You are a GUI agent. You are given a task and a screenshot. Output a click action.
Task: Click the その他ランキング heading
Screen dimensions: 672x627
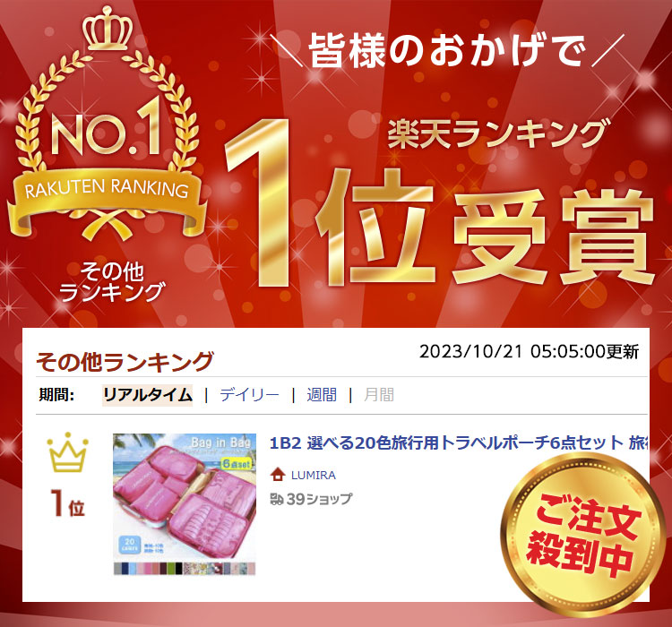[125, 362]
